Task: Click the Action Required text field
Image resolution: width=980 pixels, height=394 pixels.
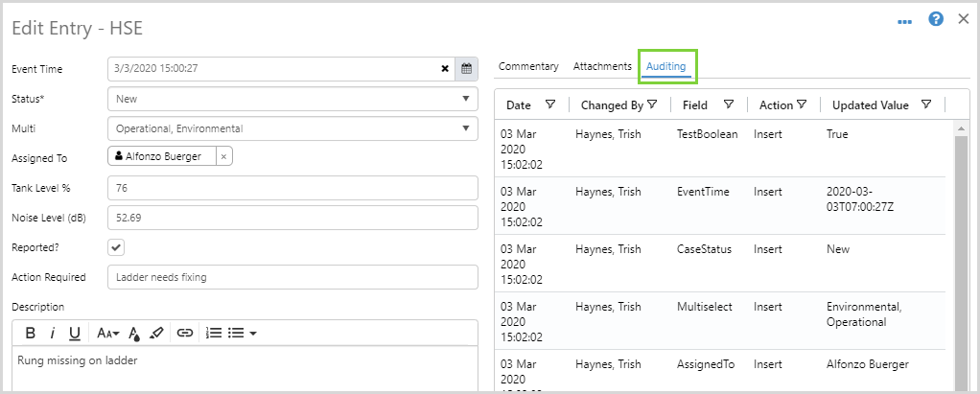Action: (292, 277)
